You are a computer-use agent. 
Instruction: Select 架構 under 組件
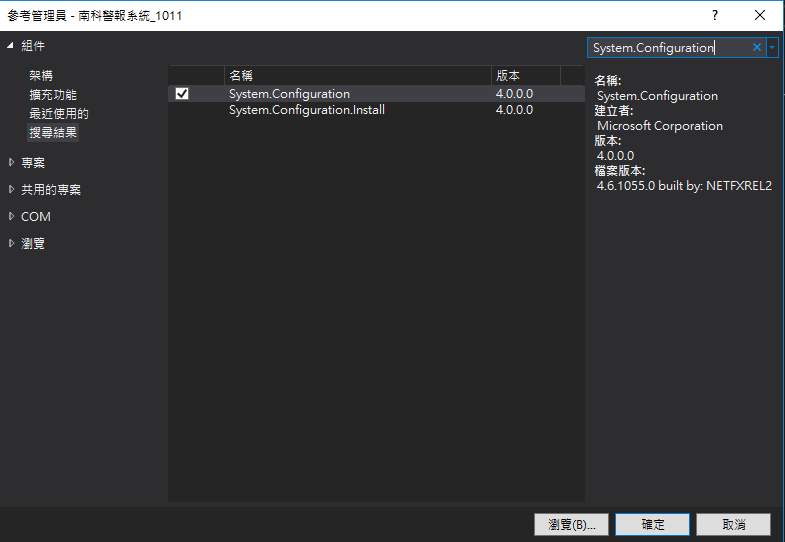(x=41, y=76)
